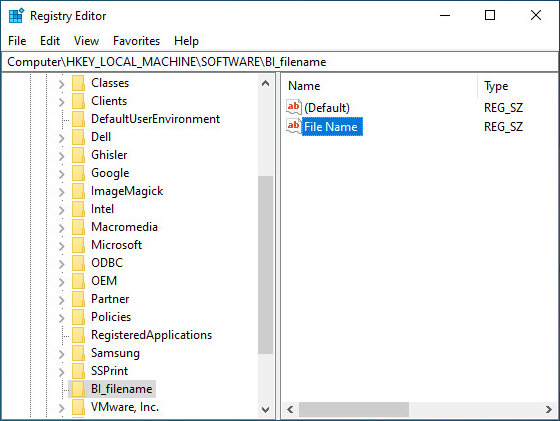Click the Dell key folder icon
Image resolution: width=560 pixels, height=421 pixels.
click(78, 137)
